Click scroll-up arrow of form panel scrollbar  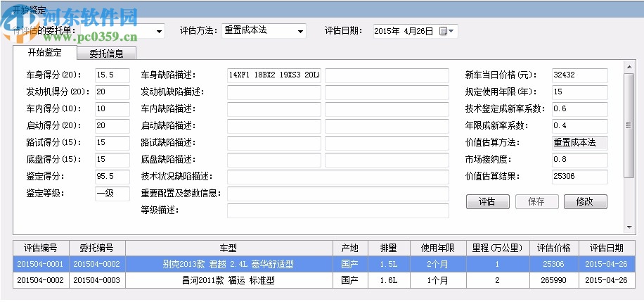[x=629, y=66]
